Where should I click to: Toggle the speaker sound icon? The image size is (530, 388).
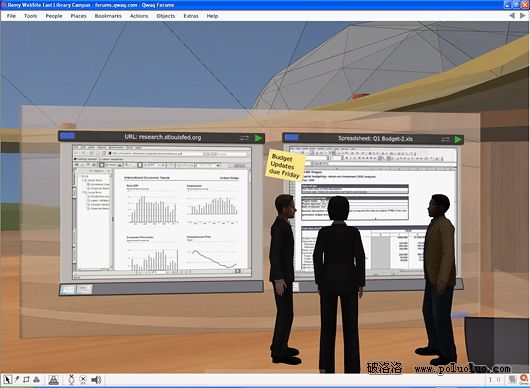96,380
